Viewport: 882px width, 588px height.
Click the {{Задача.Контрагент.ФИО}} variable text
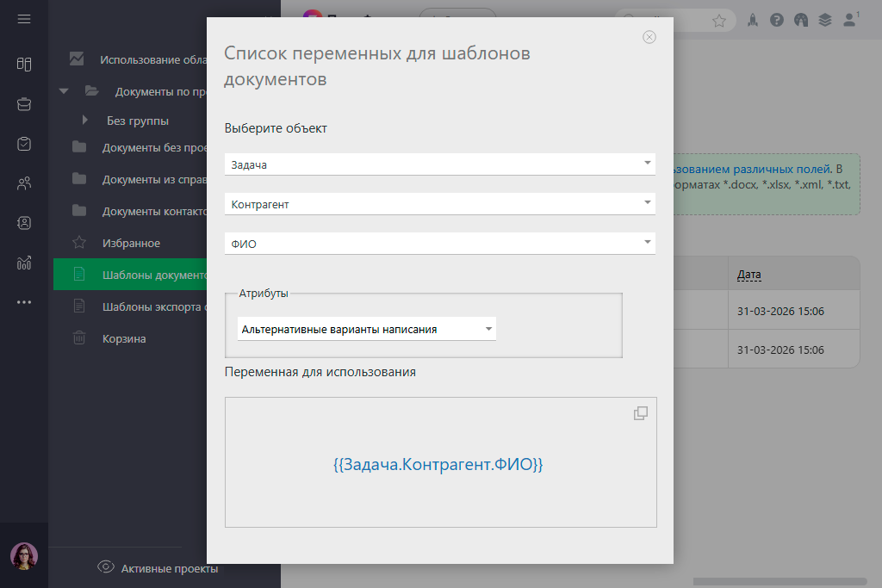click(x=438, y=464)
